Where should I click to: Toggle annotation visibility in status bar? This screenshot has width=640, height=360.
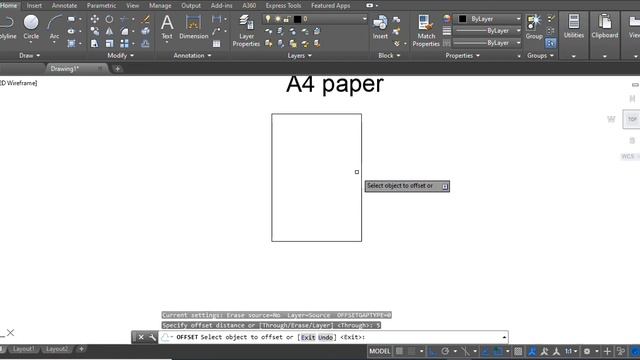coord(532,351)
